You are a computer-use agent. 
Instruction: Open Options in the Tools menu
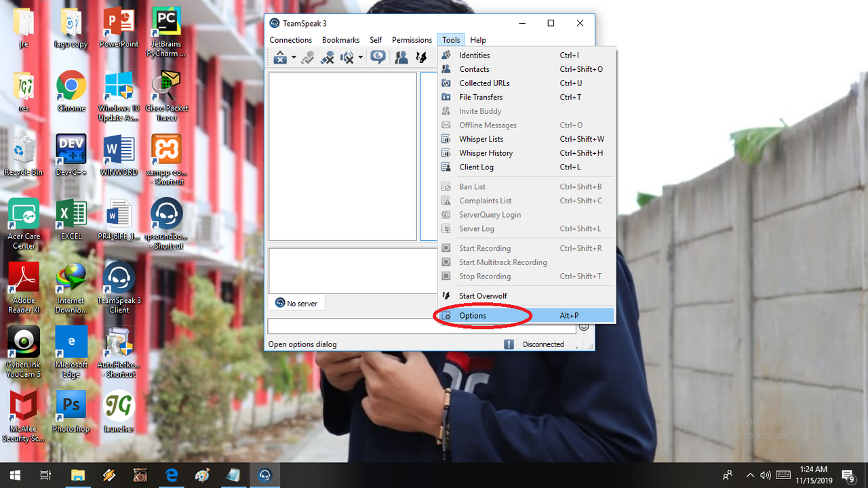[x=526, y=315]
